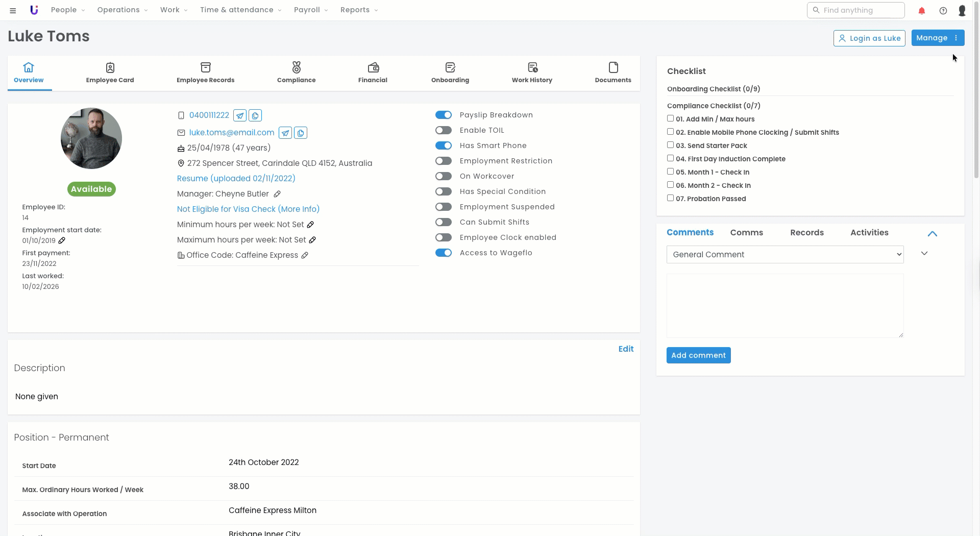Click send icon next to phone number
This screenshot has width=980, height=536.
[x=240, y=116]
